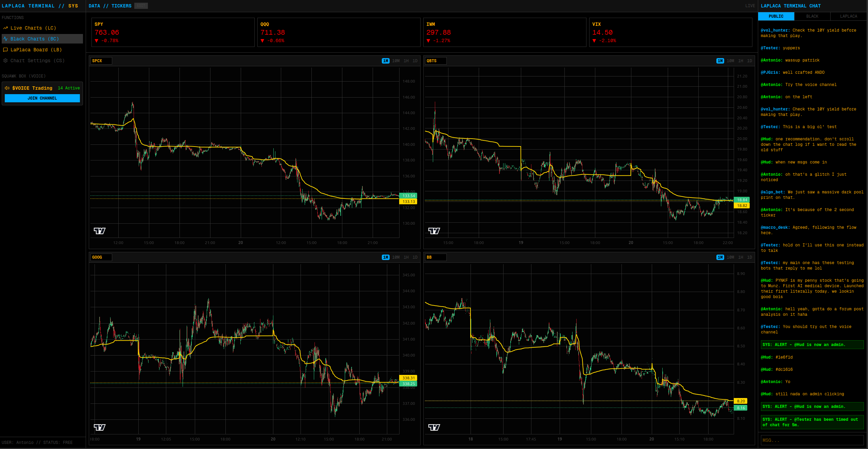Open the BLACK chat tab
Image resolution: width=868 pixels, height=449 pixels.
tap(812, 16)
